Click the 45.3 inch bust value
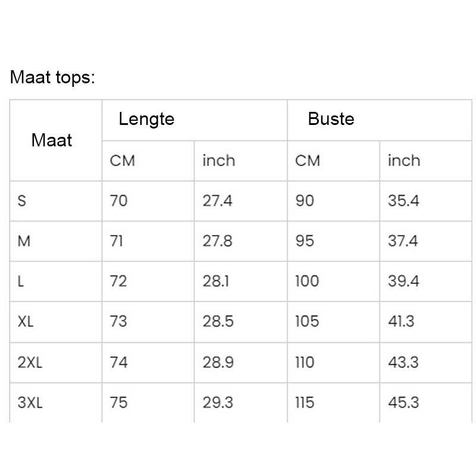This screenshot has width=476, height=476. click(x=403, y=403)
